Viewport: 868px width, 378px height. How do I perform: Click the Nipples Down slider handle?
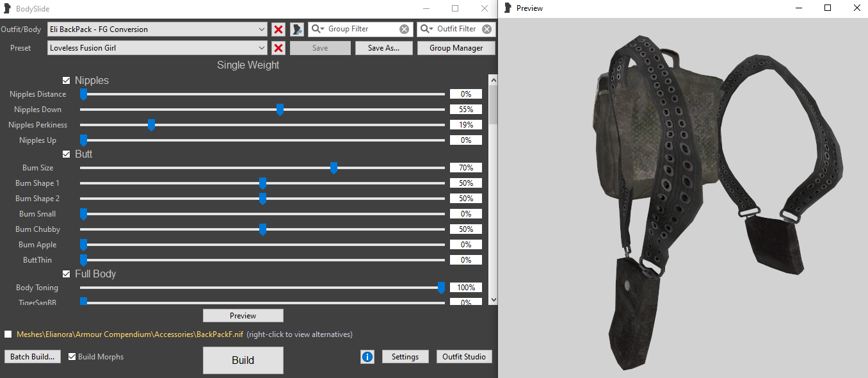[x=280, y=110]
